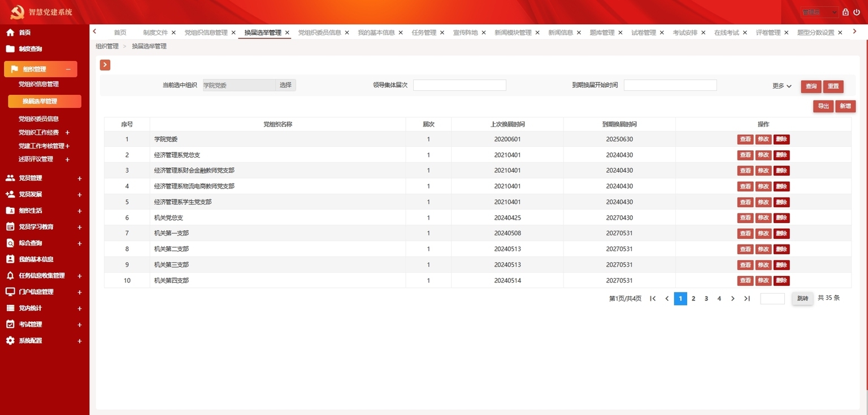Click the 导出 export button
The width and height of the screenshot is (868, 415).
pos(823,106)
